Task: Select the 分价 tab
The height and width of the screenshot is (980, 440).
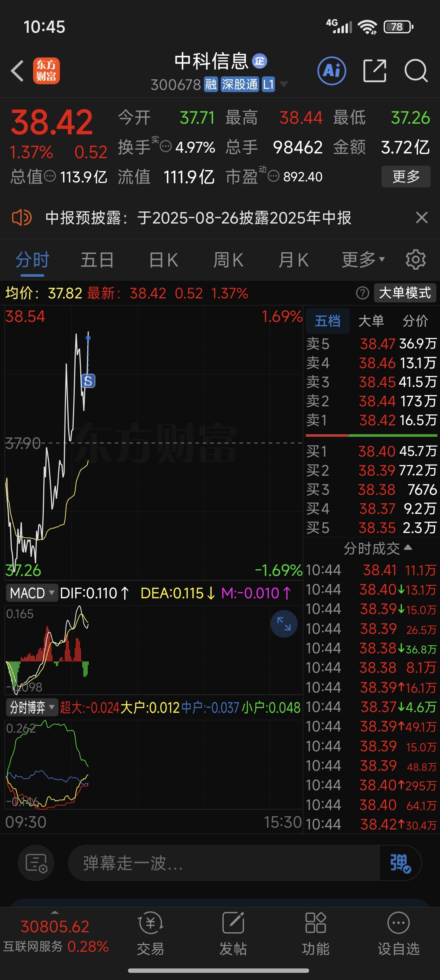Action: tap(415, 321)
